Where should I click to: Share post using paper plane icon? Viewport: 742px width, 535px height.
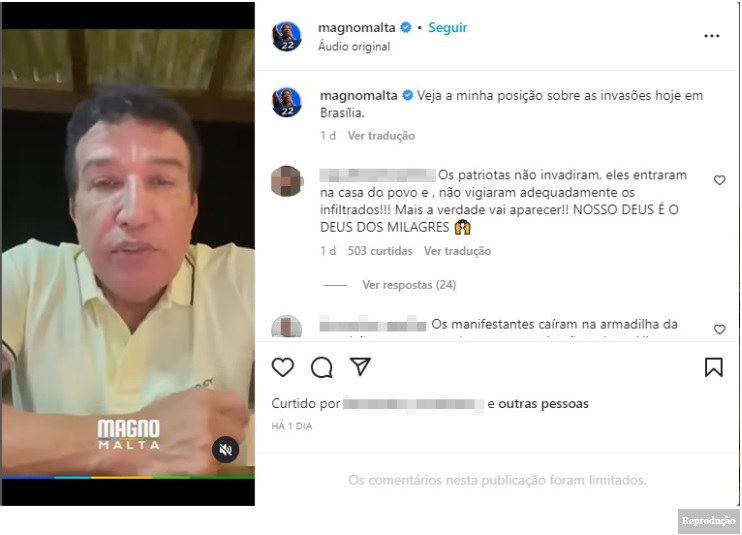[360, 367]
